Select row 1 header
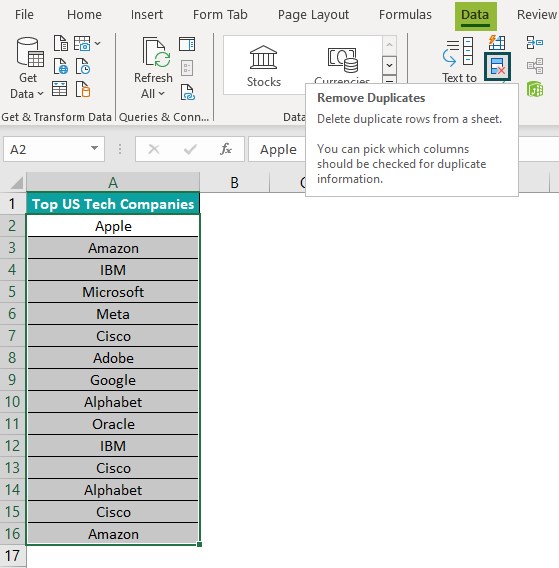The height and width of the screenshot is (568, 559). click(12, 204)
